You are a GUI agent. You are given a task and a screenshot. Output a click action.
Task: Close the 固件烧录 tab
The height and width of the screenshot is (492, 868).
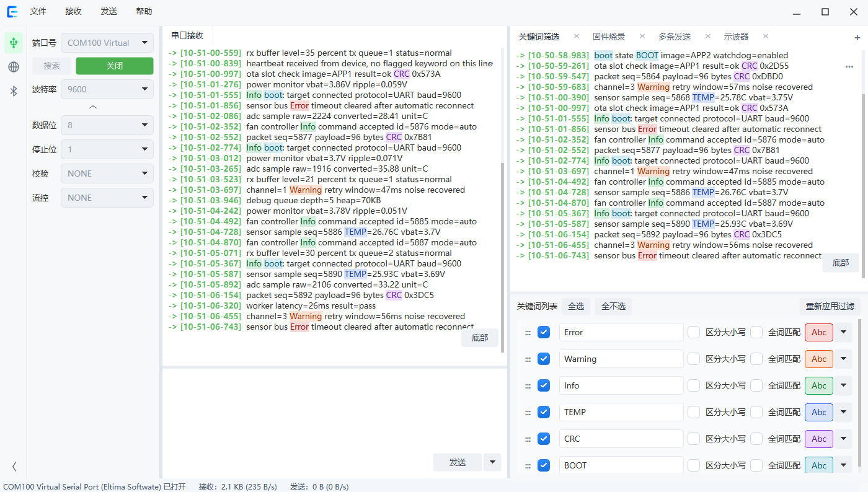[642, 37]
